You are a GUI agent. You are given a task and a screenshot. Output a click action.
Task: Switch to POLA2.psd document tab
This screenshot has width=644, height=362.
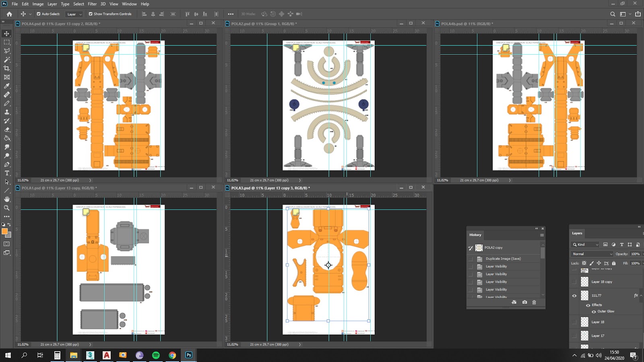pyautogui.click(x=264, y=24)
